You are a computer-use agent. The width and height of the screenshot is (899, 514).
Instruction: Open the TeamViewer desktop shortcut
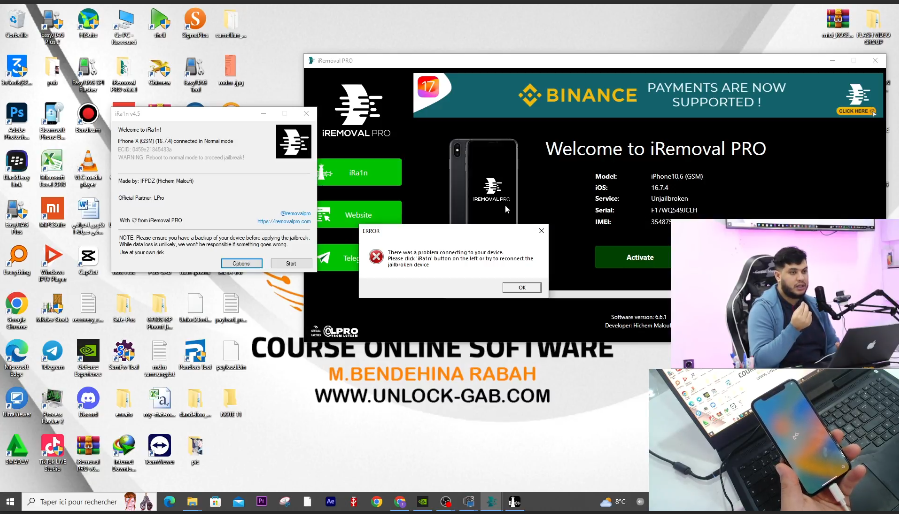click(159, 450)
